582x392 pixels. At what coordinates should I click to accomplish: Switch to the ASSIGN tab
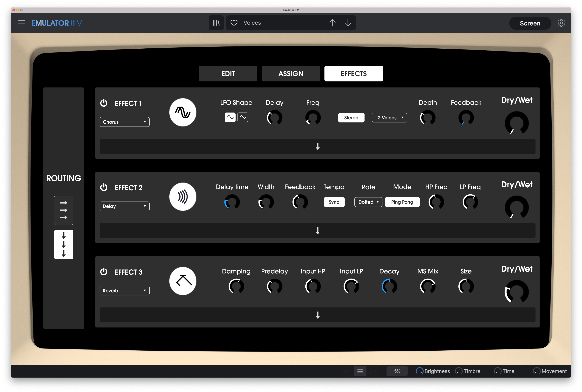coord(291,73)
